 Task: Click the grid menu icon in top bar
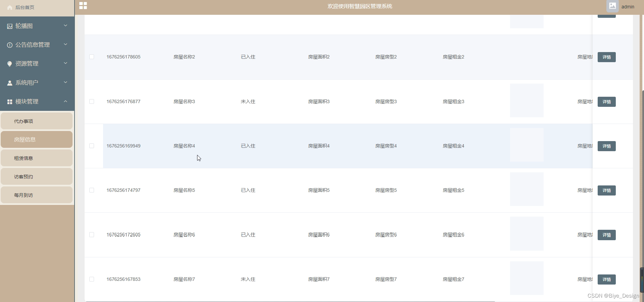83,6
